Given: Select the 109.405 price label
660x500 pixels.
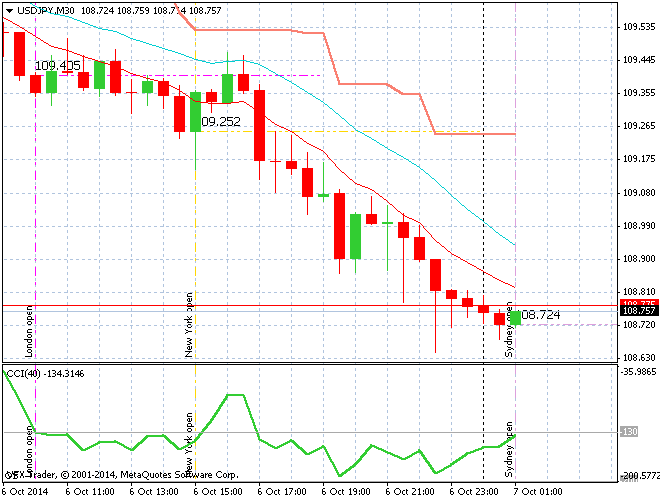Looking at the screenshot, I should coord(57,66).
